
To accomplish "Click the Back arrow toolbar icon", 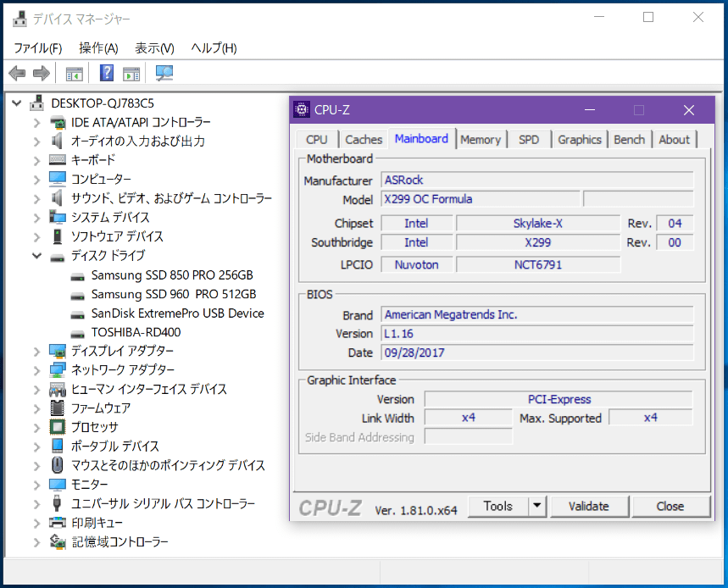I will point(17,73).
